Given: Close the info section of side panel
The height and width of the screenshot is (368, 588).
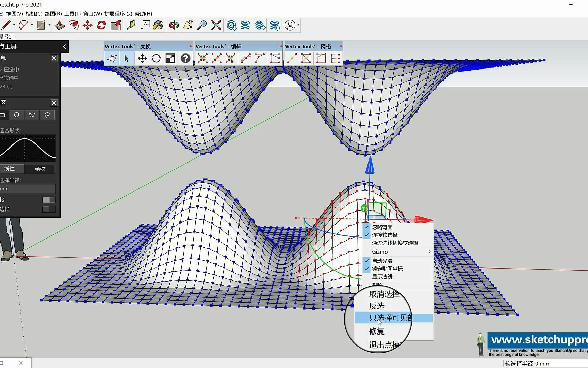Looking at the screenshot, I should click(54, 58).
